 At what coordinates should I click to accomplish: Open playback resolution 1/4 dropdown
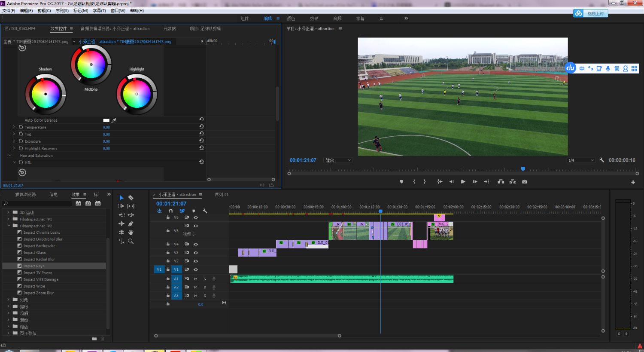pos(581,160)
